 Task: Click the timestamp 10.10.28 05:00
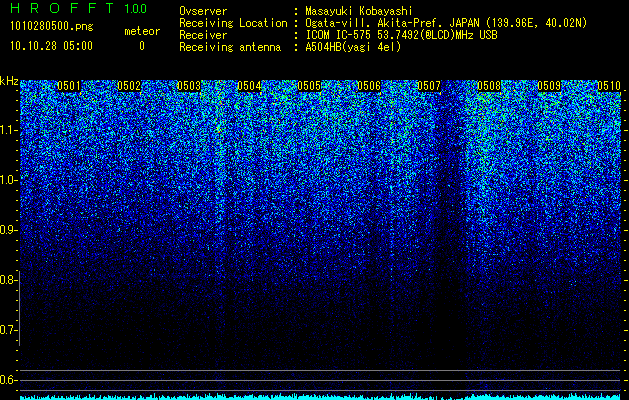[51, 46]
